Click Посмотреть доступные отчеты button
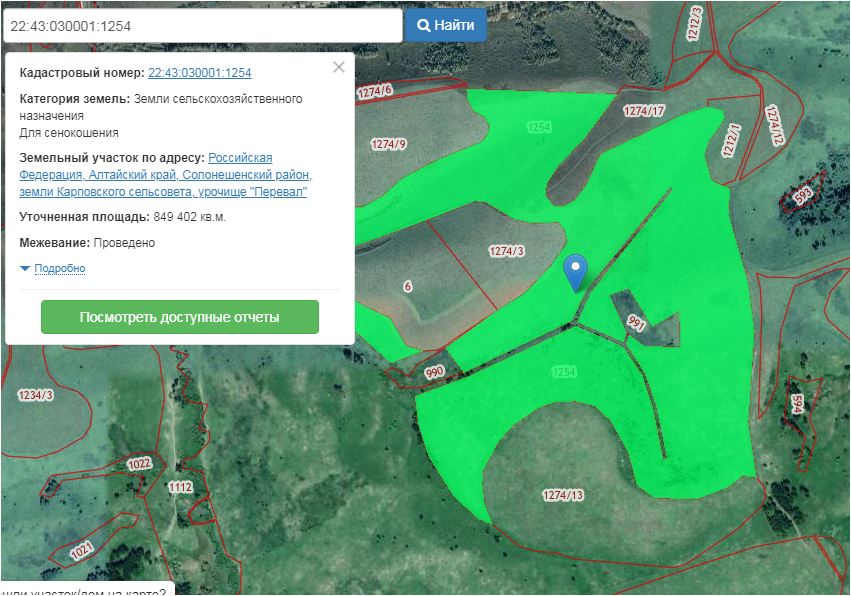The image size is (851, 596). tap(180, 317)
